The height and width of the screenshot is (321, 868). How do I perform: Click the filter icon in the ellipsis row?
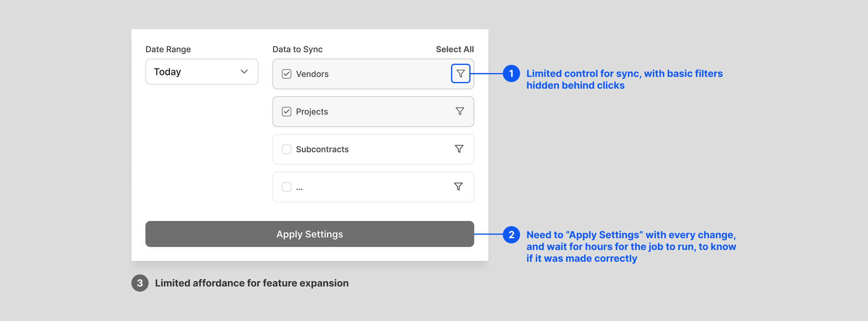(x=458, y=187)
